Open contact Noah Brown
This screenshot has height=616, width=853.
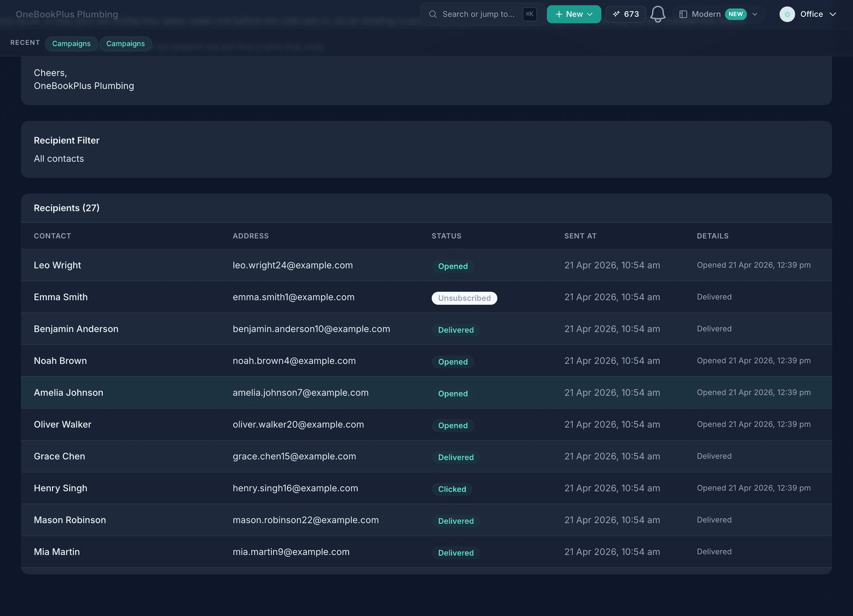pos(60,361)
